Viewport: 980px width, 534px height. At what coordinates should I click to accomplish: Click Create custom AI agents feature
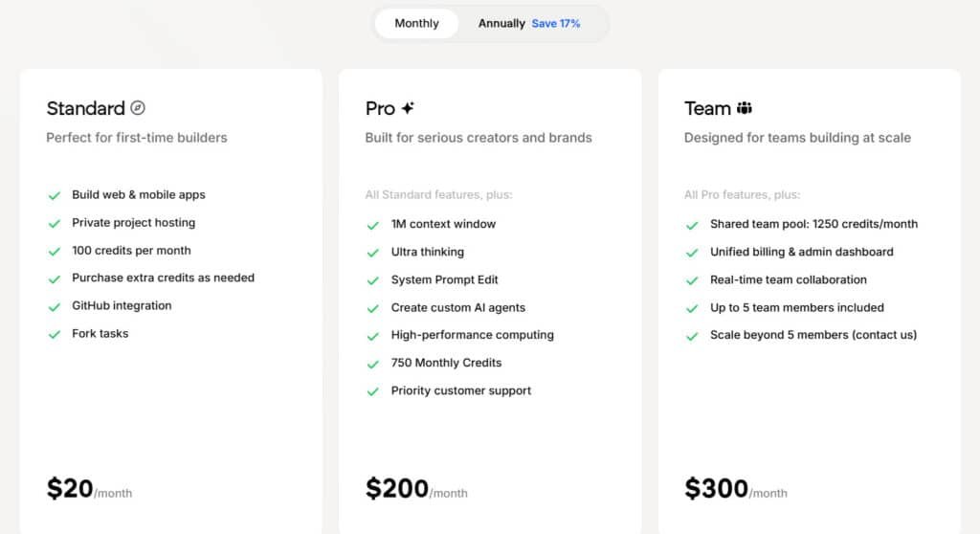click(457, 307)
